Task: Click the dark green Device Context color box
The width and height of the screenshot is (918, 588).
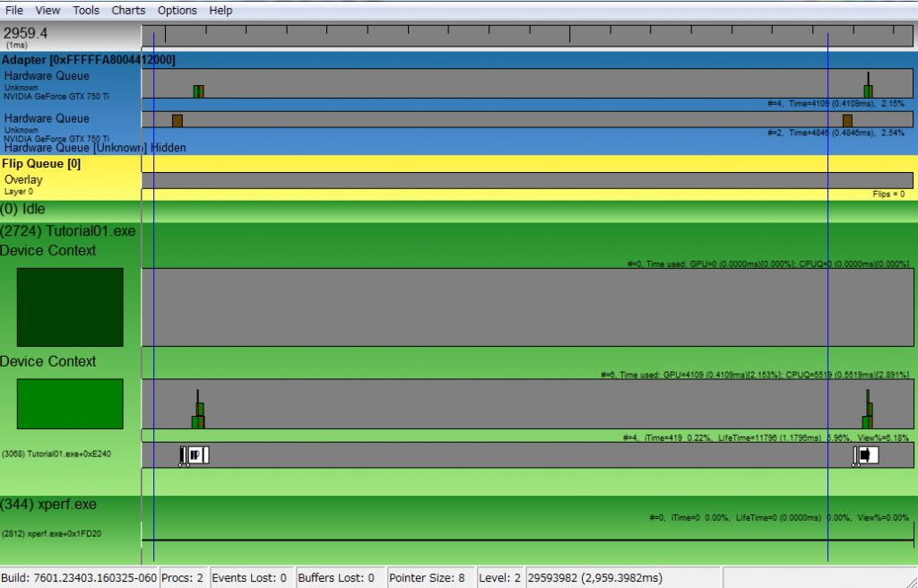Action: (70, 307)
